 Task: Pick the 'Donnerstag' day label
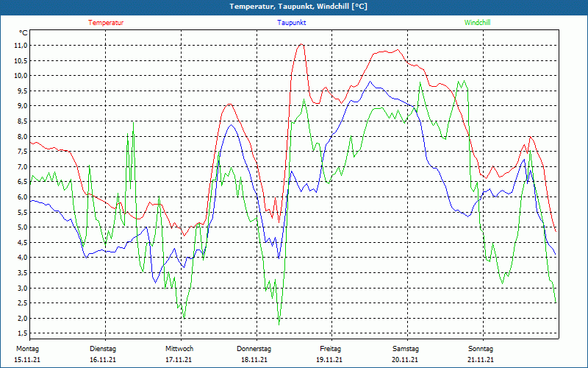pos(254,349)
